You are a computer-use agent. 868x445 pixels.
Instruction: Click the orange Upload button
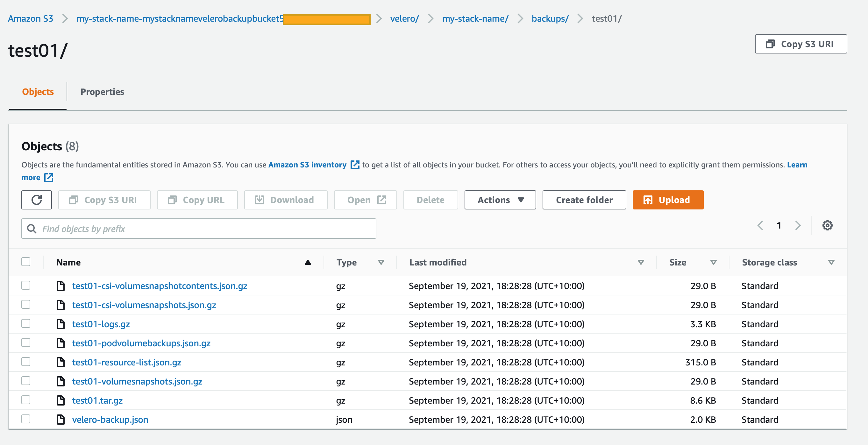coord(668,200)
